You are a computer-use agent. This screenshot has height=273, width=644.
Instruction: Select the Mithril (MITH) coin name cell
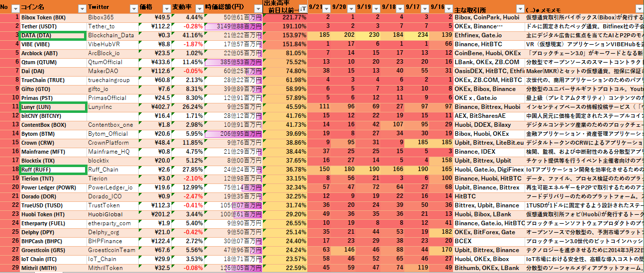tap(52, 268)
